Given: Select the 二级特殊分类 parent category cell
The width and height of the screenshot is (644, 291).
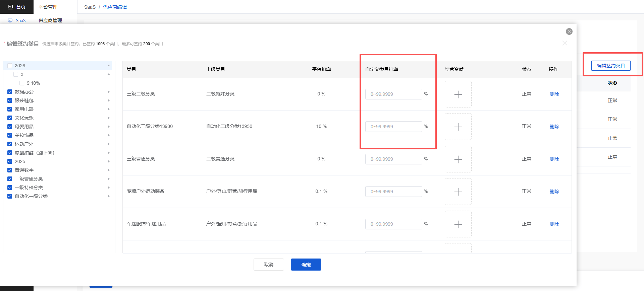Looking at the screenshot, I should pyautogui.click(x=220, y=94).
